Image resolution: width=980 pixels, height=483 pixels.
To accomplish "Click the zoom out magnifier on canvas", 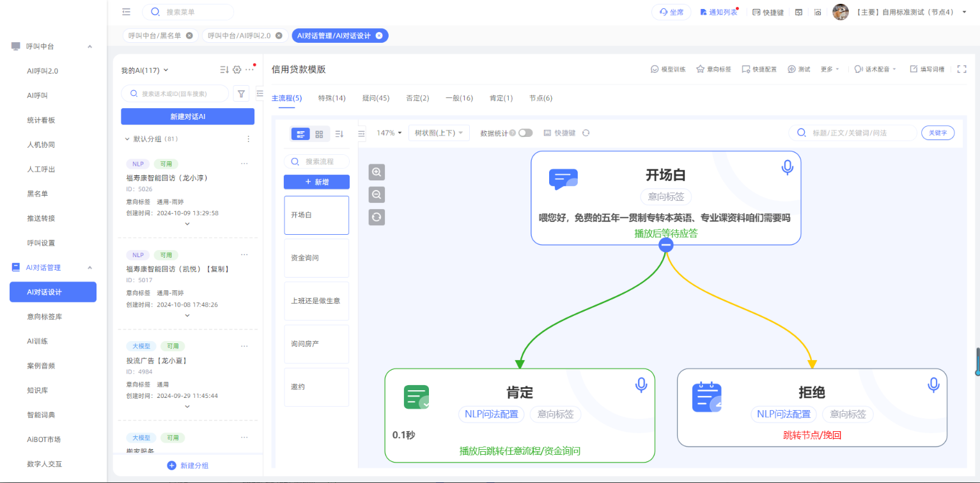I will pos(377,194).
